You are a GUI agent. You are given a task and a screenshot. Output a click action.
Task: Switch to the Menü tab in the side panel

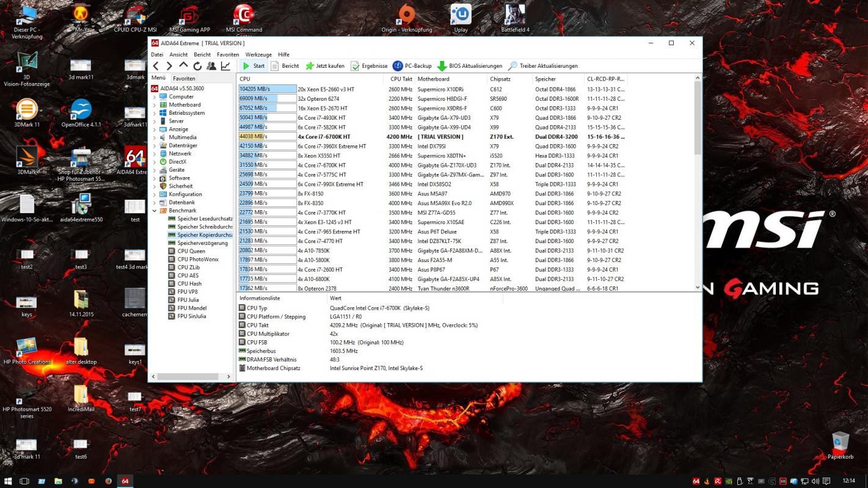pyautogui.click(x=158, y=78)
